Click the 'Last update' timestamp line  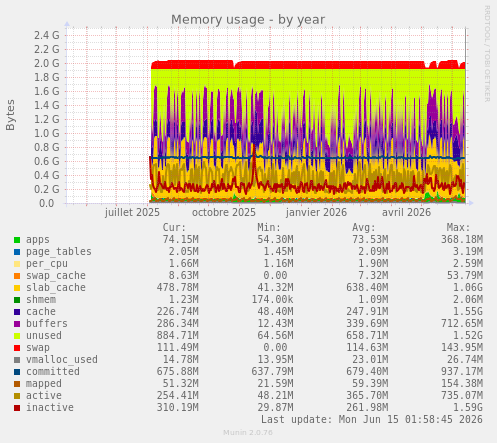click(372, 420)
